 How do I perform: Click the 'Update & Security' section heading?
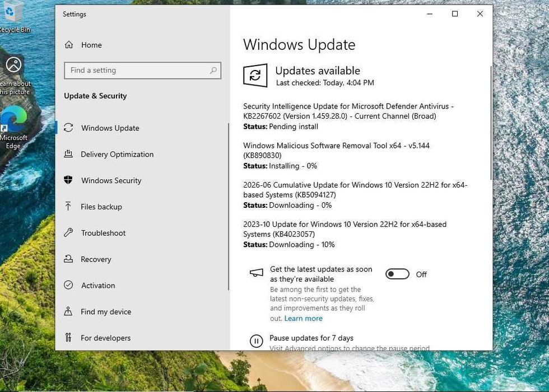95,96
